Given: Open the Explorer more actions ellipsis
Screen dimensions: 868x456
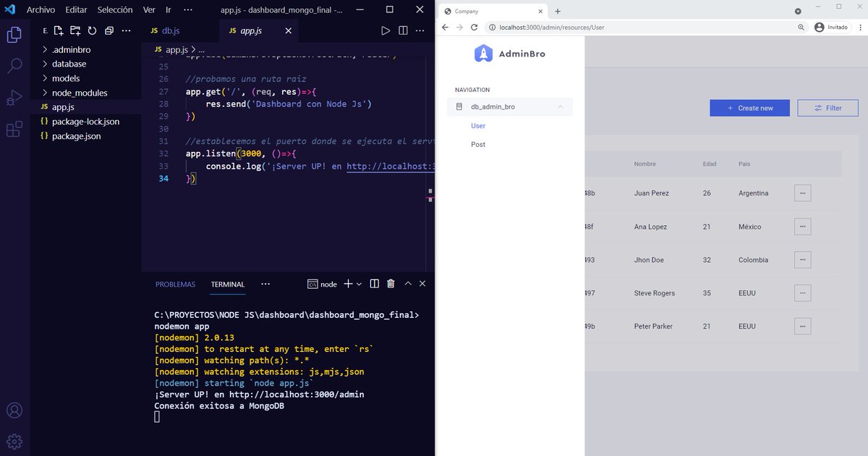Looking at the screenshot, I should pyautogui.click(x=126, y=31).
